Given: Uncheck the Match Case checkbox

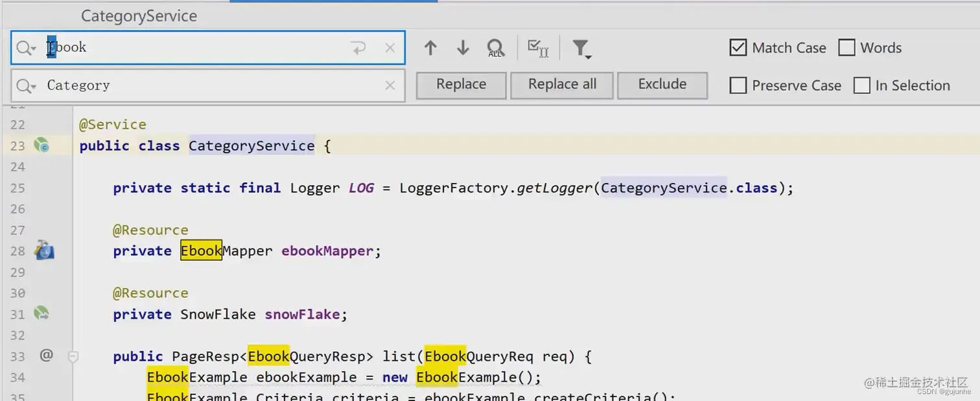Looking at the screenshot, I should [x=738, y=47].
